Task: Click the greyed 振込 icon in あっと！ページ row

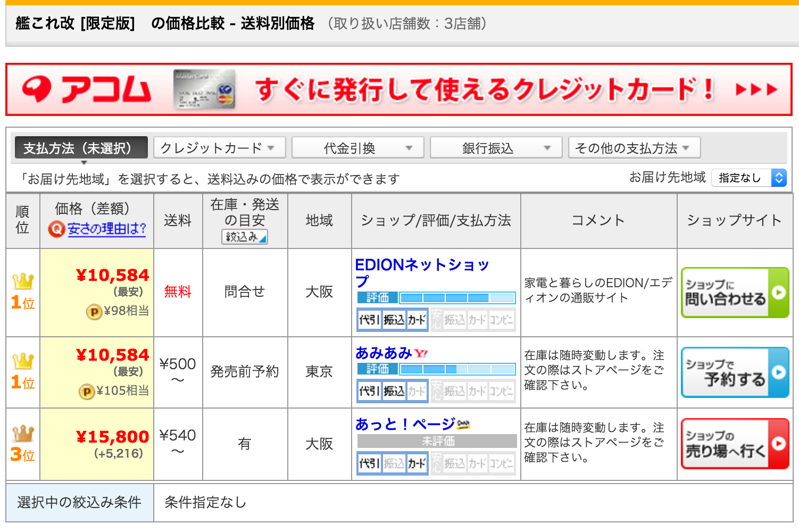Action: pyautogui.click(x=394, y=463)
